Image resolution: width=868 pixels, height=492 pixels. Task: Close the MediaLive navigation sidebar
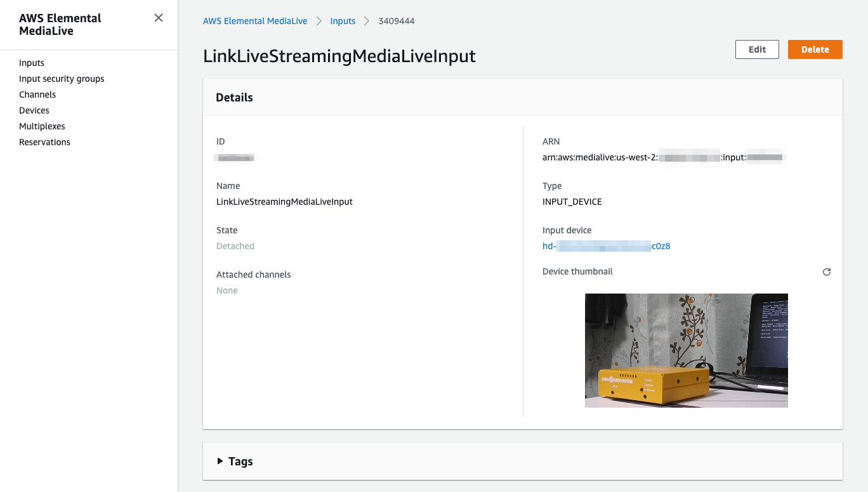pyautogui.click(x=158, y=18)
